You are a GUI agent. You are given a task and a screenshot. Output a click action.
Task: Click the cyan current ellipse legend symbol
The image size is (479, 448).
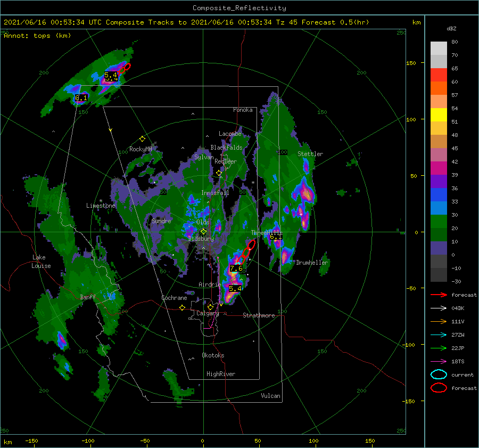coord(439,374)
